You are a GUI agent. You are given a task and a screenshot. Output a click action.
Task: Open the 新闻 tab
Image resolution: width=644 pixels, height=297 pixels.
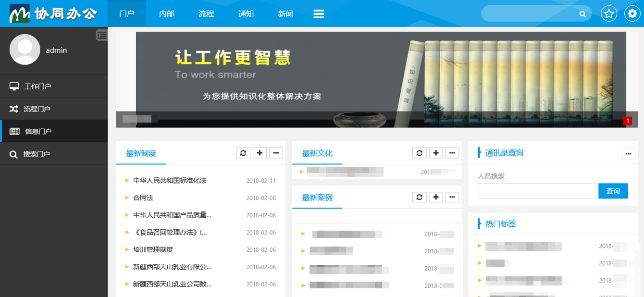pyautogui.click(x=285, y=13)
